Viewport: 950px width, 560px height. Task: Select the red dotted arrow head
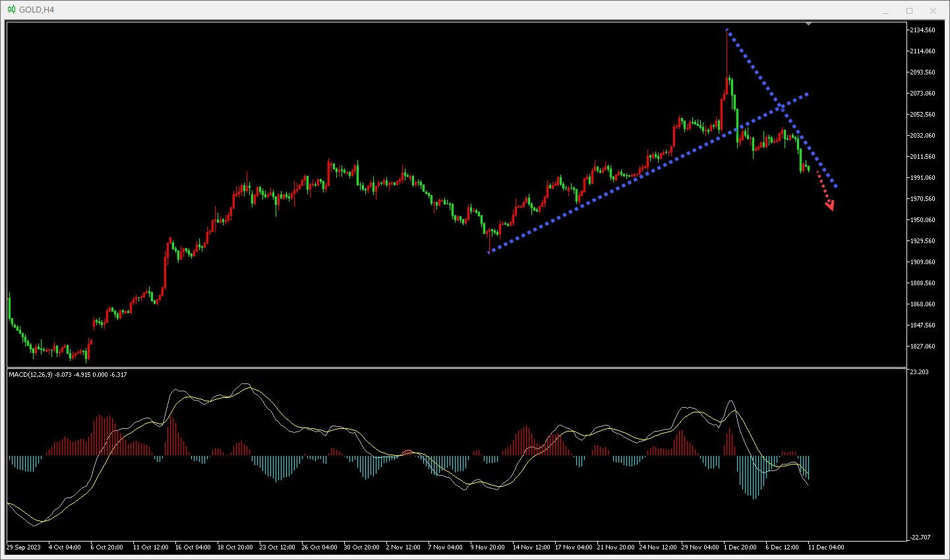[829, 206]
